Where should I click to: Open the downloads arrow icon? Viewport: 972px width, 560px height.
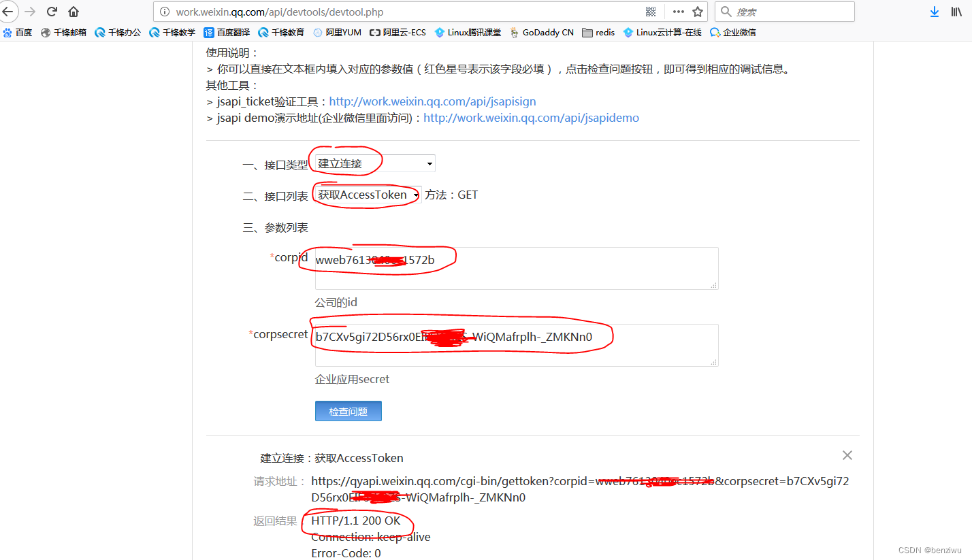tap(935, 12)
